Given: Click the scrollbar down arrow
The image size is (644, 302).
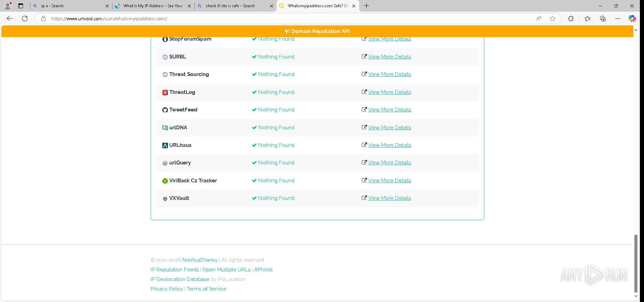Looking at the screenshot, I should [636, 296].
